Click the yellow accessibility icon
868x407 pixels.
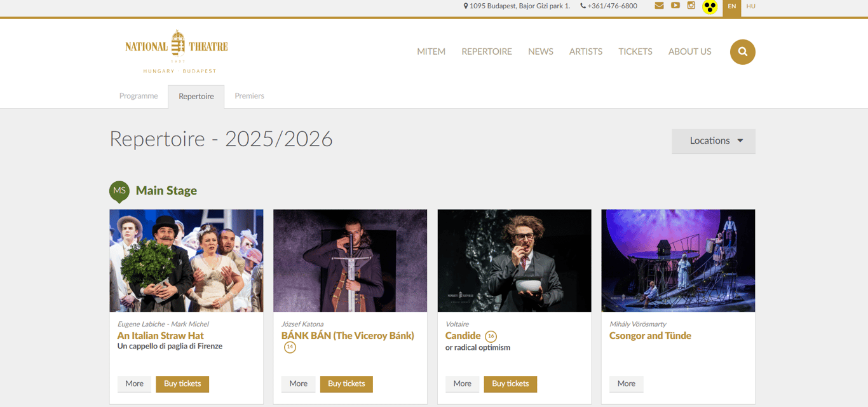click(710, 7)
